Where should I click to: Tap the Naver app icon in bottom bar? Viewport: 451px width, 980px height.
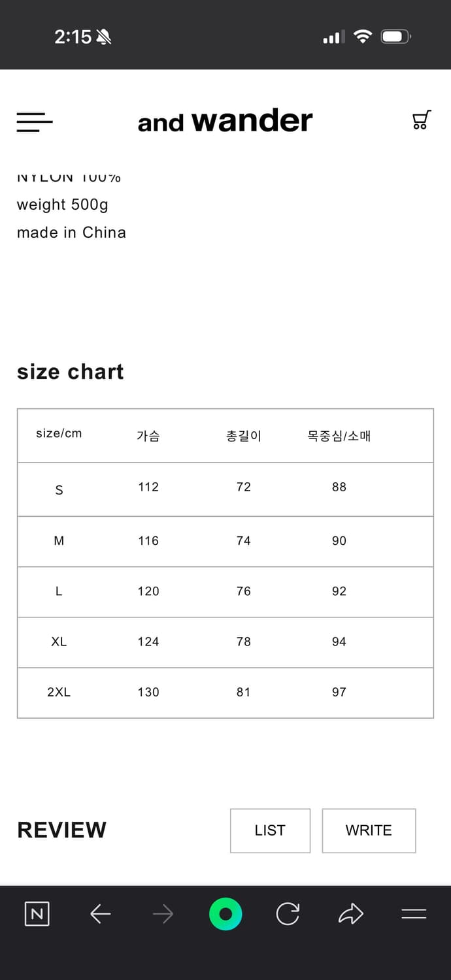pyautogui.click(x=37, y=914)
